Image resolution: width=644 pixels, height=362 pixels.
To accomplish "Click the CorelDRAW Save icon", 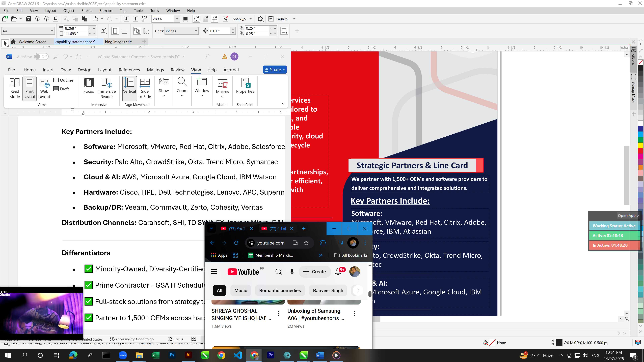I will click(28, 19).
